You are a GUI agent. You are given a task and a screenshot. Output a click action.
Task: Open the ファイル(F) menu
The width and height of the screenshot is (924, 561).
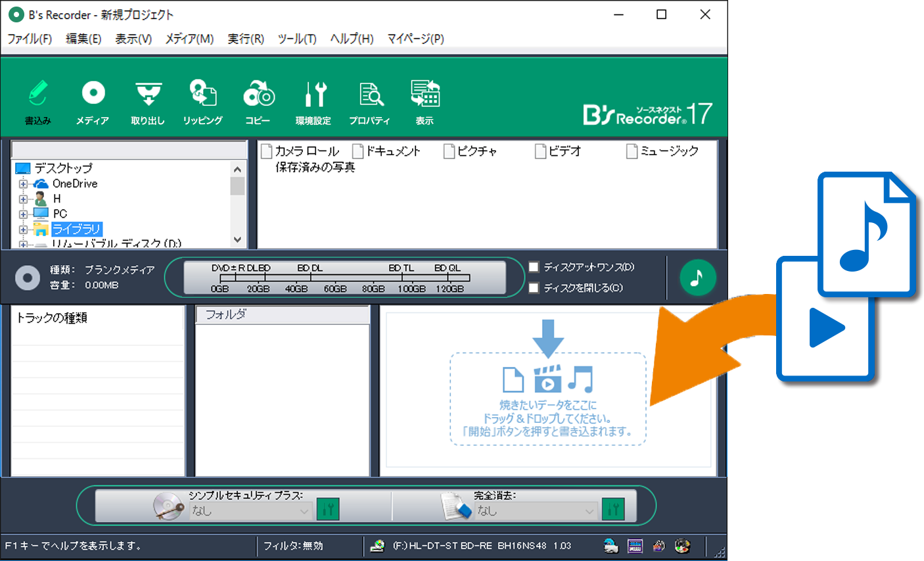point(30,39)
